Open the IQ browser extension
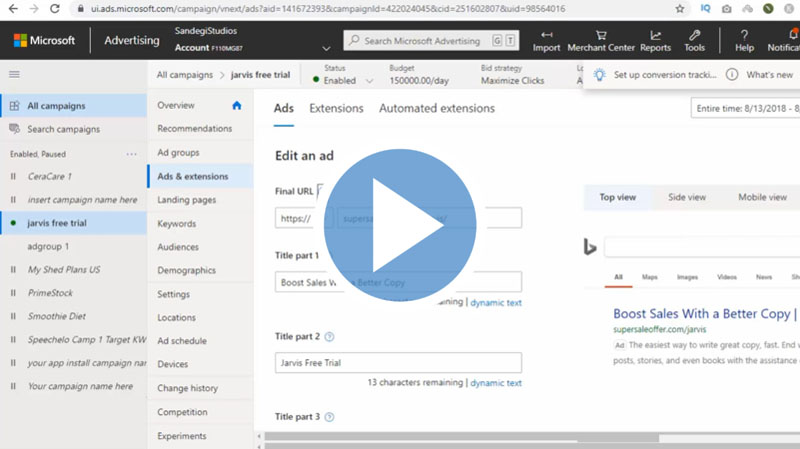Viewport: 800px width, 449px height. coord(705,9)
